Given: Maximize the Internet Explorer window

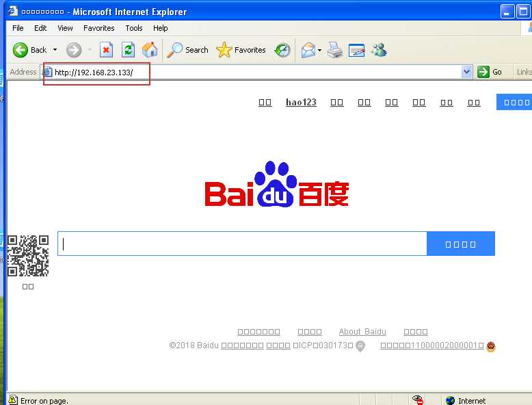Looking at the screenshot, I should (523, 12).
